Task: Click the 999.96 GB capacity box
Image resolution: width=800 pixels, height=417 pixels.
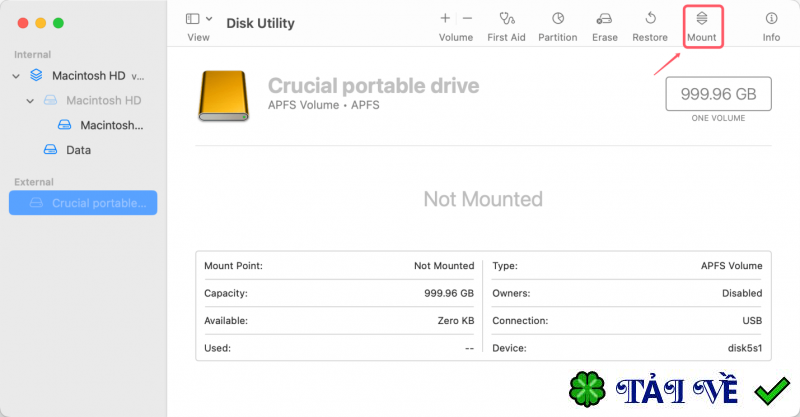Action: tap(718, 94)
